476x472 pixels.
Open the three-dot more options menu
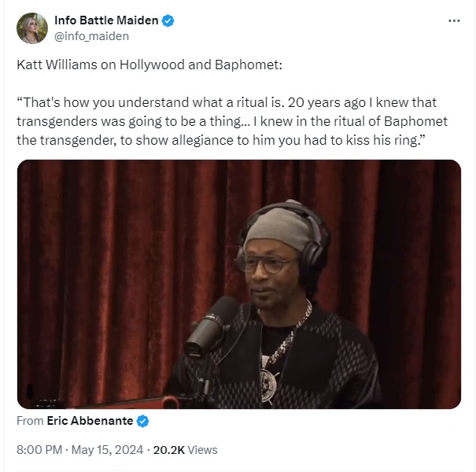(454, 20)
